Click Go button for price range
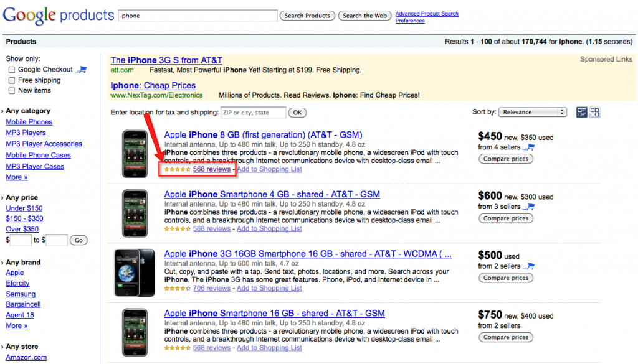The width and height of the screenshot is (638, 364). click(79, 240)
